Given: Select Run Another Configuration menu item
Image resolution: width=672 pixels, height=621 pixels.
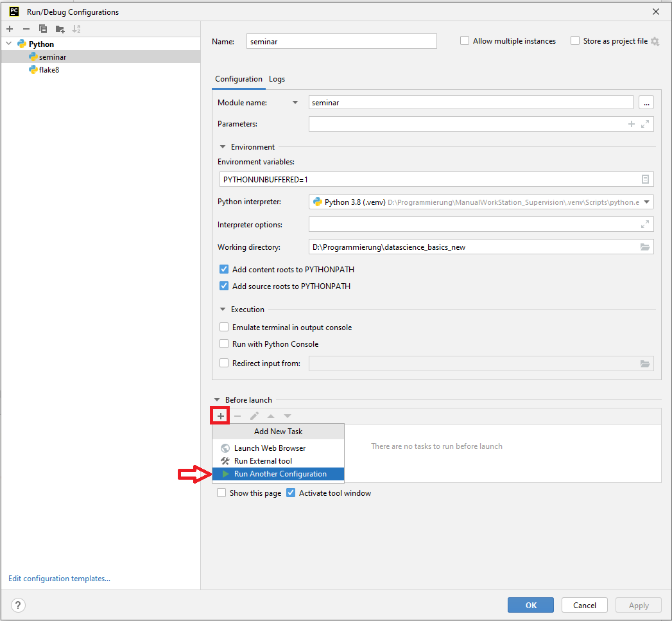Looking at the screenshot, I should point(280,474).
